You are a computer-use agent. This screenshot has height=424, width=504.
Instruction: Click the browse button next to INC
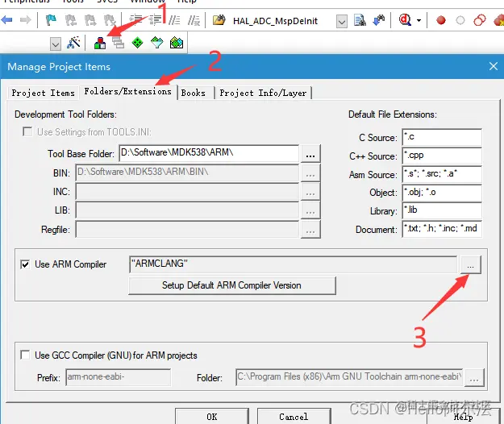point(310,192)
